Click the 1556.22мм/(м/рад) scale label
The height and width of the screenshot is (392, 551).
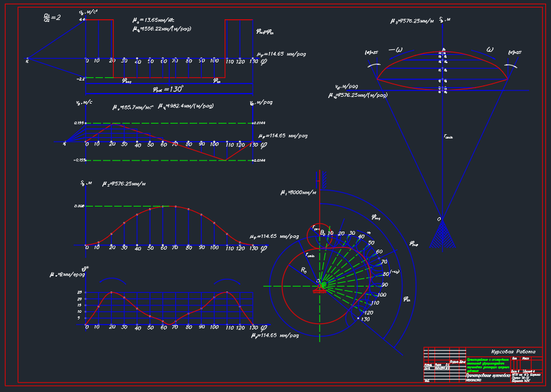point(162,29)
